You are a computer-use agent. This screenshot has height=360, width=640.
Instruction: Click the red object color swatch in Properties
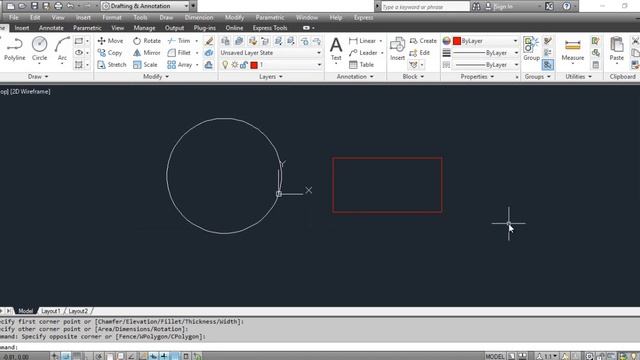[457, 41]
